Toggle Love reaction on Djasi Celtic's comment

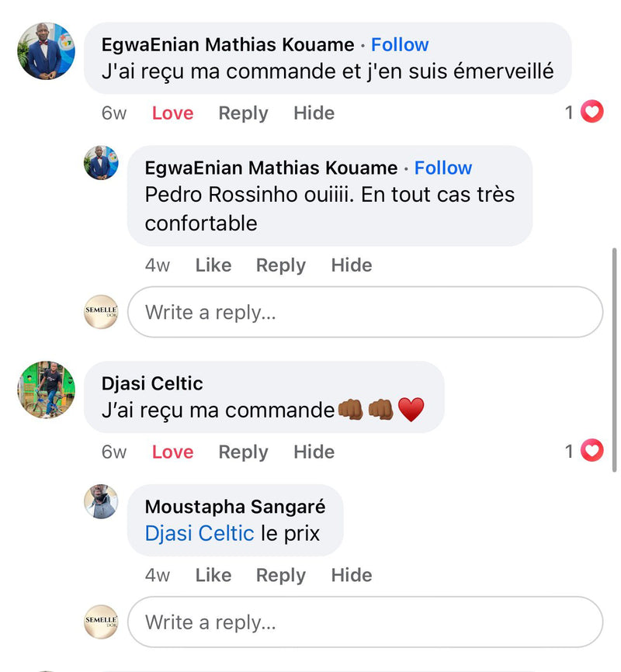pyautogui.click(x=172, y=452)
